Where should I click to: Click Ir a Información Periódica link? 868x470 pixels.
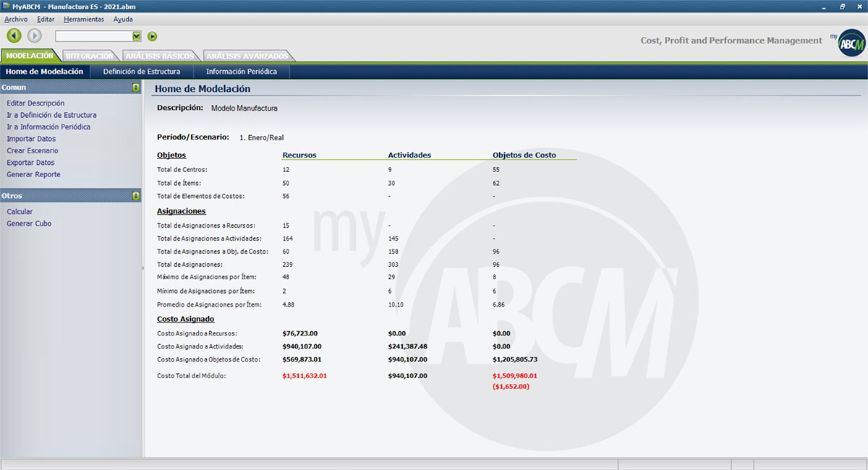(48, 127)
